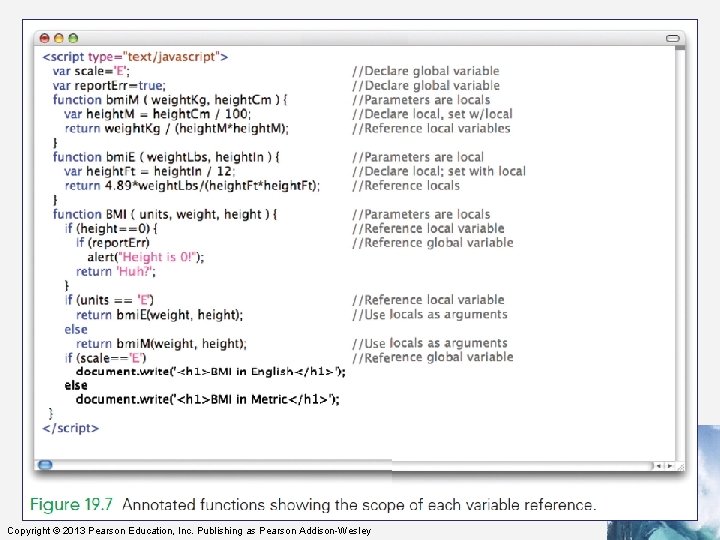Click the Parameters are local comment beside bmiE
Screen dimensions: 720x540
click(418, 157)
